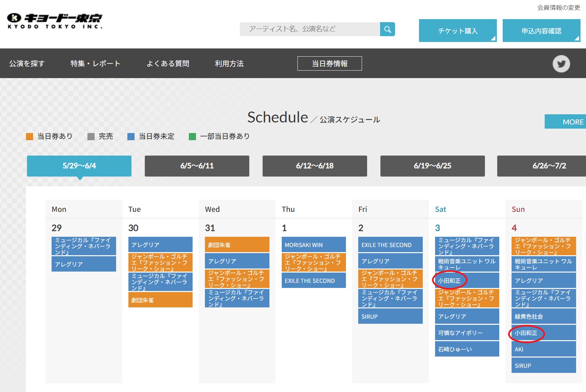Open Friday アレグリア event

(x=390, y=261)
